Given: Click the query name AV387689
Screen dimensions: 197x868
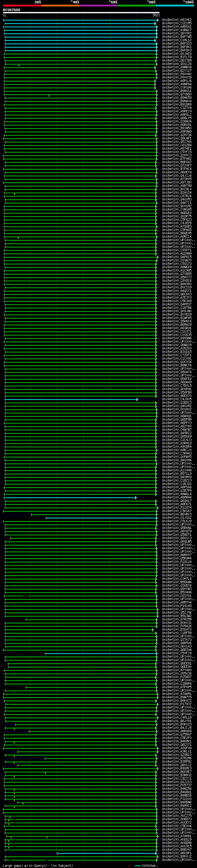Looking at the screenshot, I should coord(11,10).
